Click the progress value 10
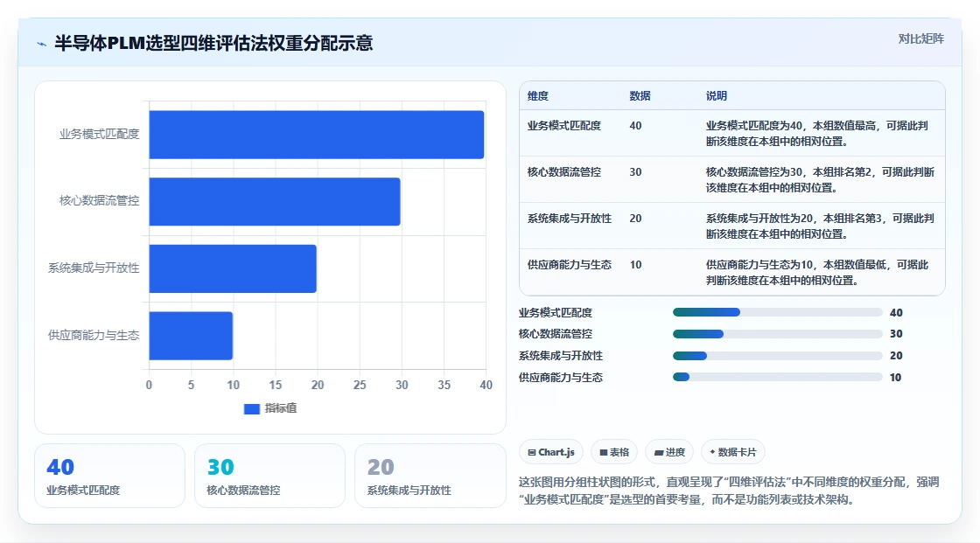980x543 pixels. pos(896,378)
